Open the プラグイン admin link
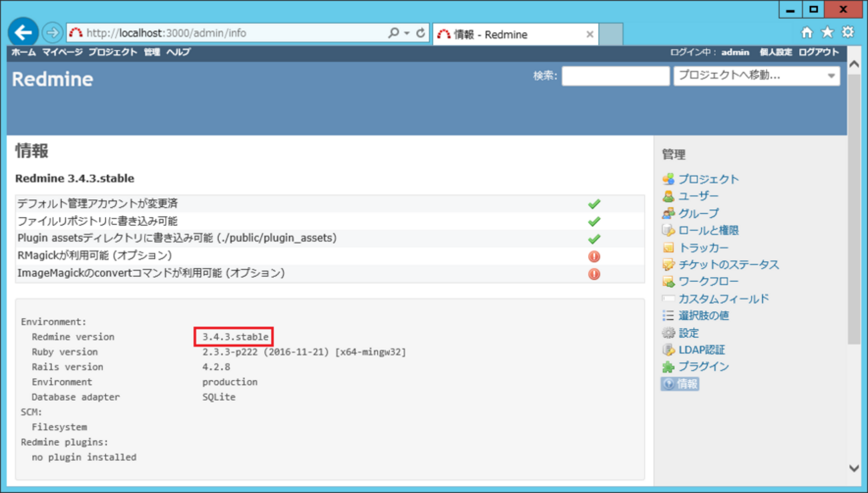This screenshot has width=868, height=493. (x=704, y=367)
